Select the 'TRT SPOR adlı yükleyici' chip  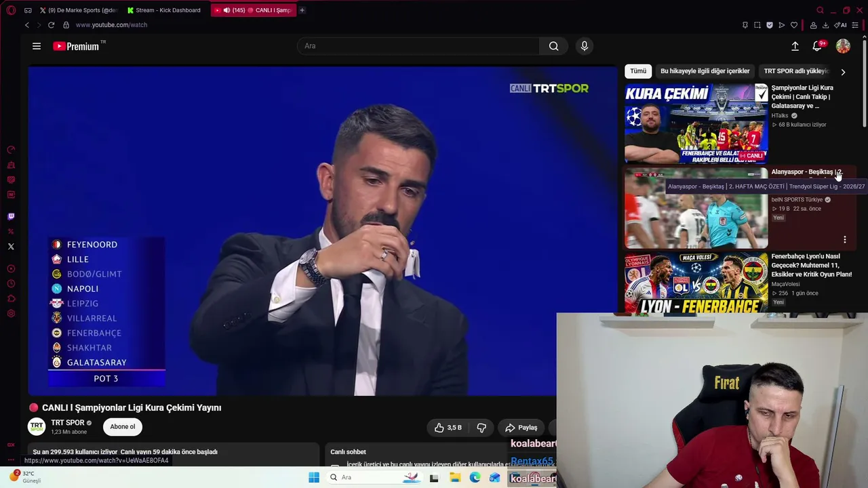pos(796,71)
